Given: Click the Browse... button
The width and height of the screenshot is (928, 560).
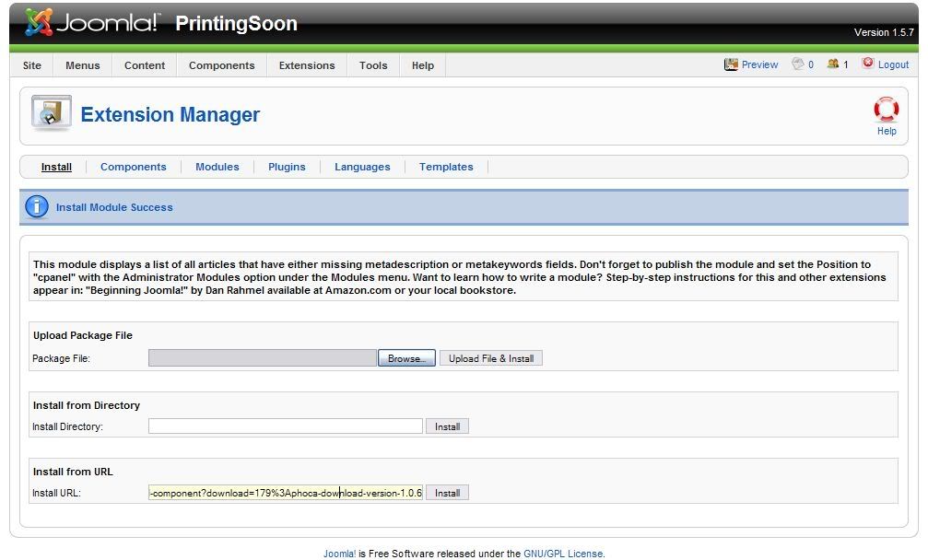Looking at the screenshot, I should pos(406,358).
